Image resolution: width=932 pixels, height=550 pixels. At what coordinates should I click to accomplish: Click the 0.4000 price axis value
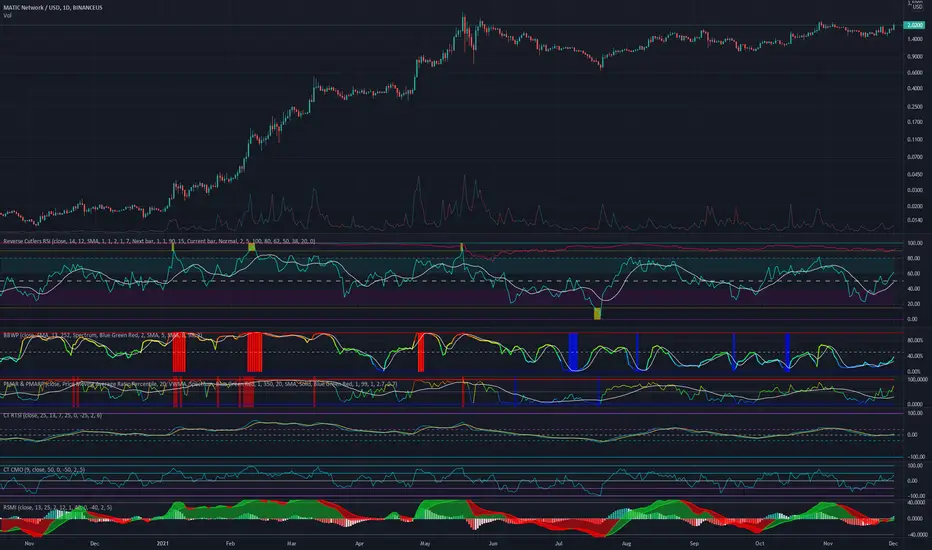click(x=915, y=89)
